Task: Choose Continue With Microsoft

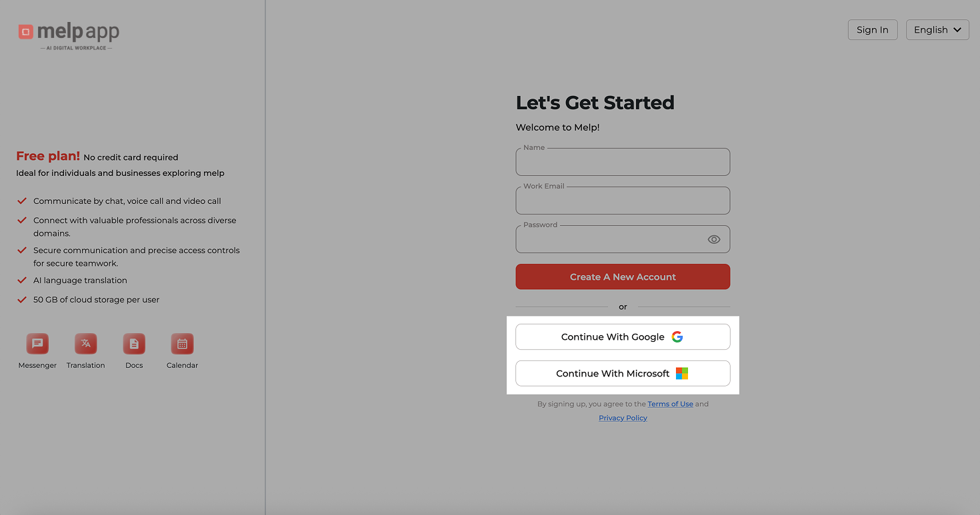Action: pyautogui.click(x=622, y=373)
